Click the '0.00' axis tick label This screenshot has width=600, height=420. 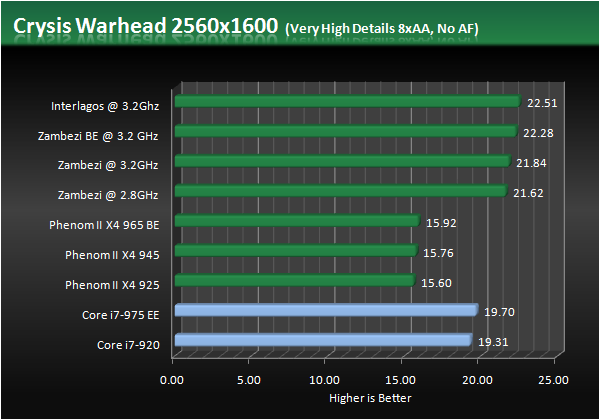pos(172,380)
